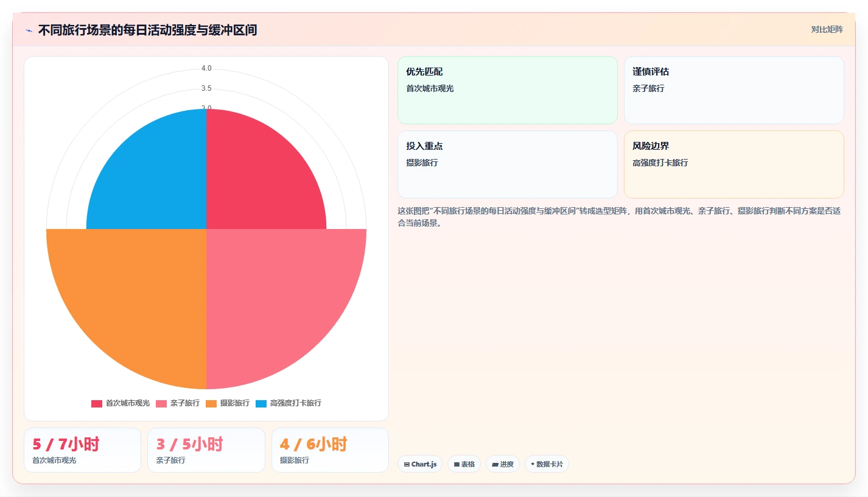
Task: Open the 风险边界 card
Action: point(734,164)
